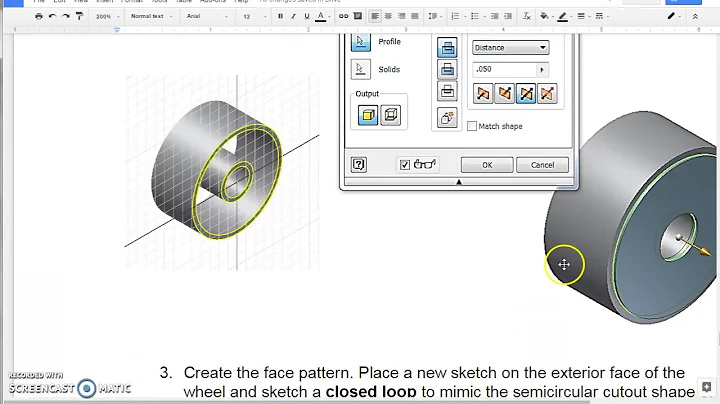Toggle bold formatting
Screen dimensions: 720x404
pyautogui.click(x=280, y=16)
